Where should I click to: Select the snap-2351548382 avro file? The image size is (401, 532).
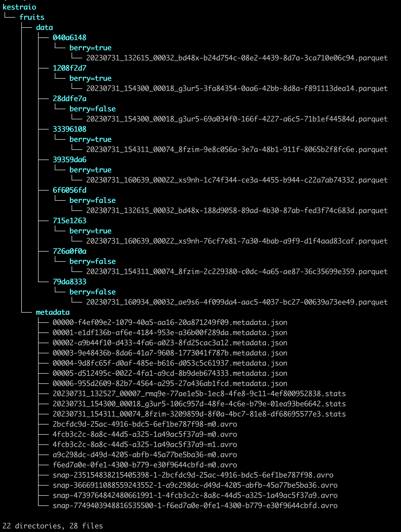[x=193, y=475]
